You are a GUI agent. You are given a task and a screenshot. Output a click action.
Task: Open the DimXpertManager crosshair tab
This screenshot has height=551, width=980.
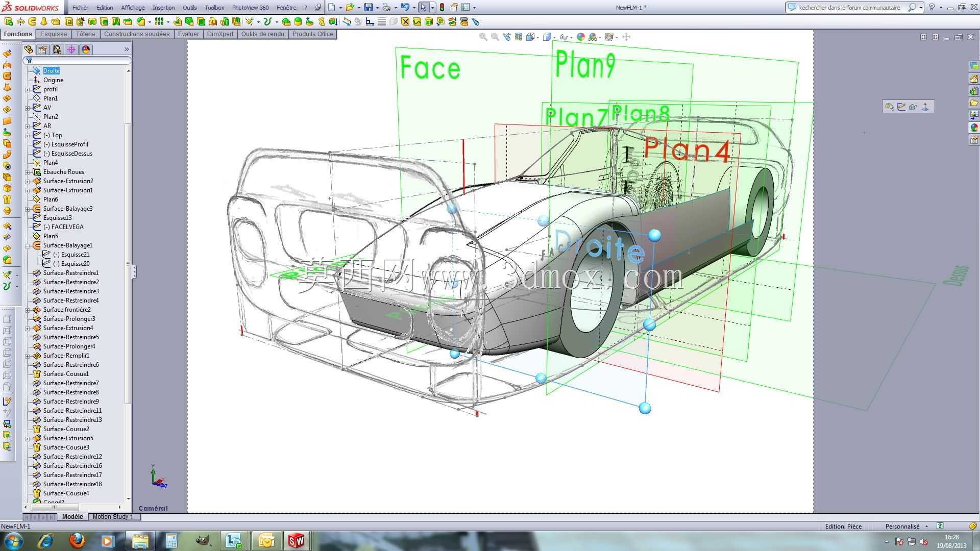[x=71, y=49]
